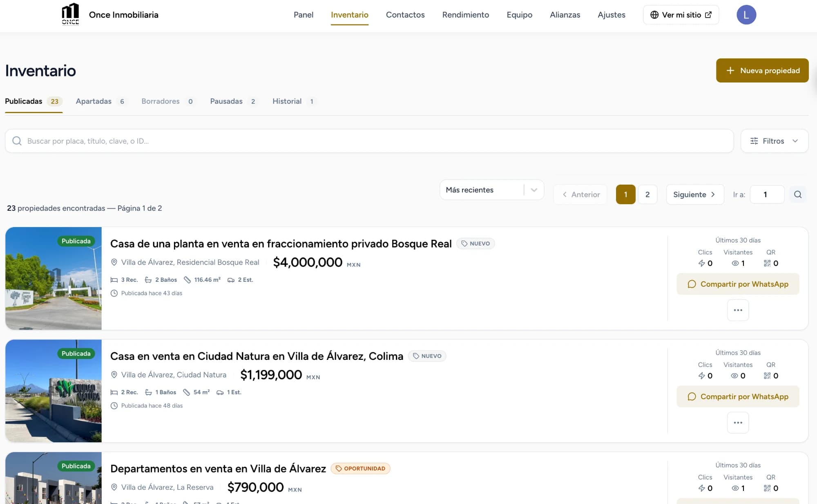This screenshot has height=504, width=817.
Task: Go to the Siguiente page
Action: click(694, 194)
